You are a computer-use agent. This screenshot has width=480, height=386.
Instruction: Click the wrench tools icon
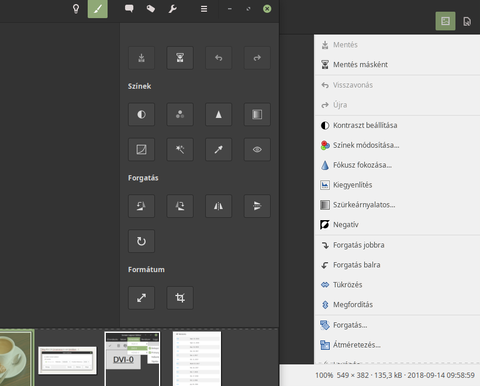coord(173,9)
